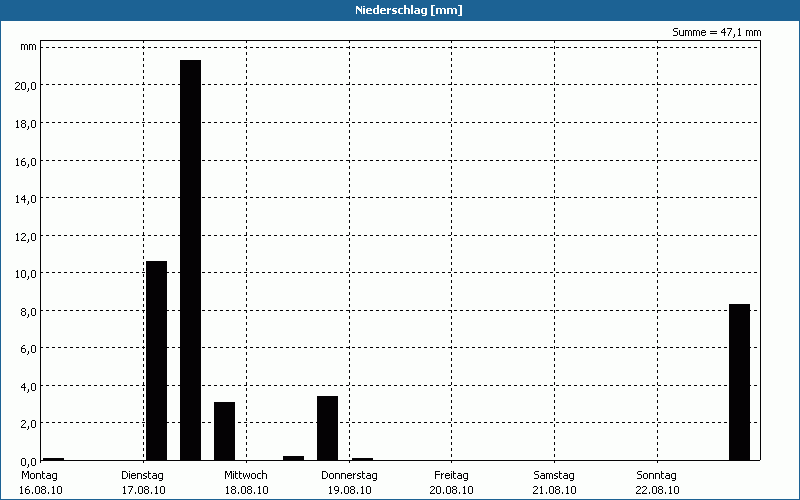Click the 0,0 y-axis value
The height and width of the screenshot is (500, 800).
pos(28,462)
